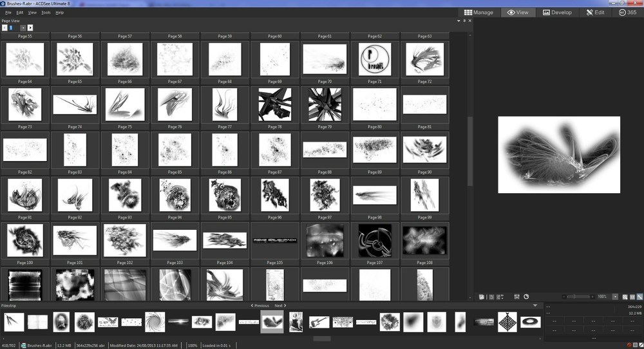The image size is (644, 349).
Task: Open the 365 mode
Action: (627, 12)
